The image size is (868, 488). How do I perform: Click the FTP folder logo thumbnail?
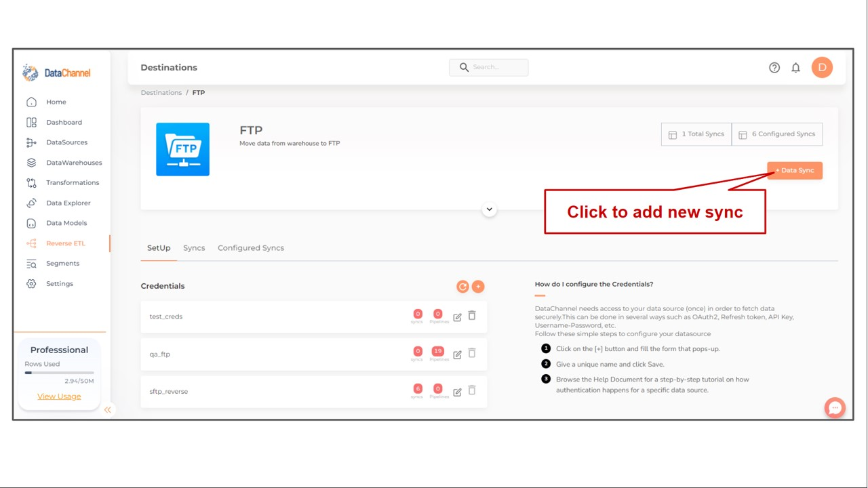[182, 149]
